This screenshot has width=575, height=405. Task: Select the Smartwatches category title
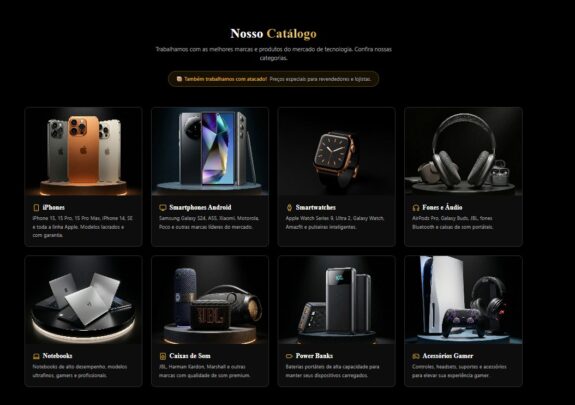point(316,208)
